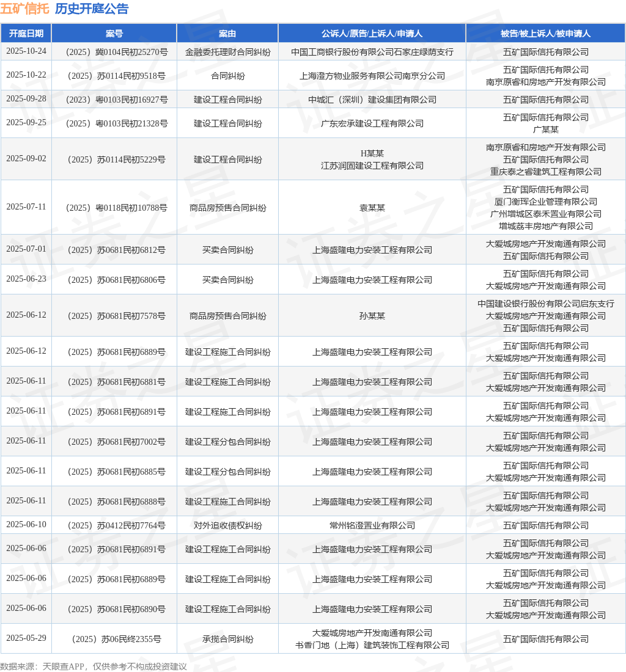Click defendant 重庆泰之睿建筑工程有限公司
This screenshot has width=626, height=672.
pos(545,172)
